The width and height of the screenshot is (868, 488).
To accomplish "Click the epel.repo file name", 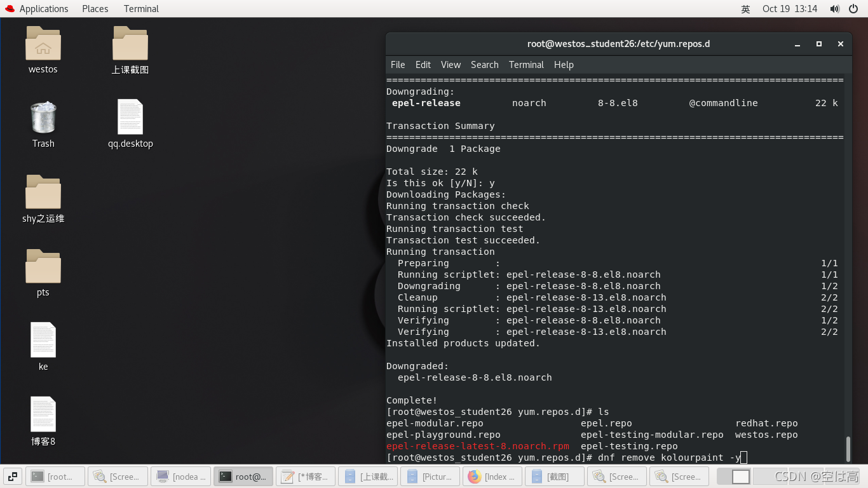I will (606, 423).
